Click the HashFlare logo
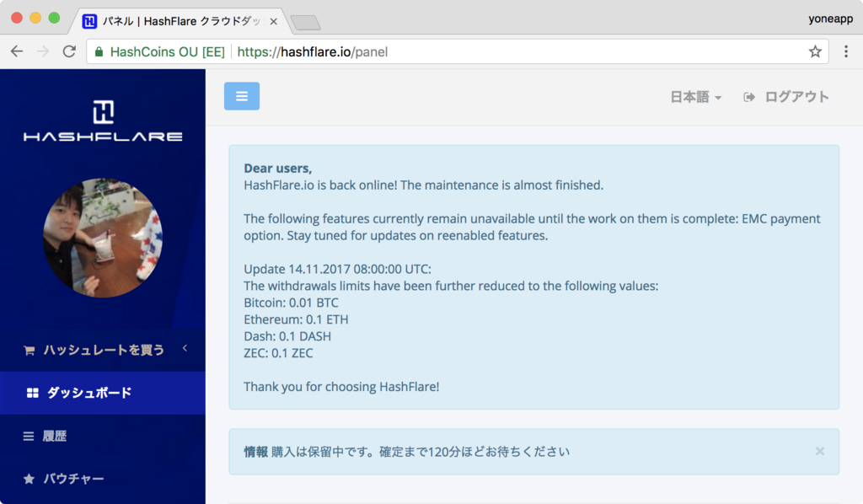This screenshot has height=504, width=863. 103,121
